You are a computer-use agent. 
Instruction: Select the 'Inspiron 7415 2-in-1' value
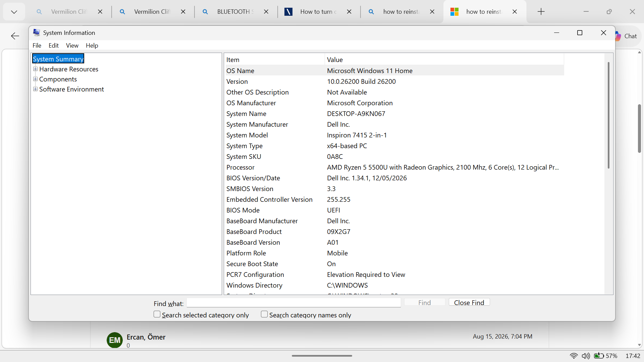coord(357,135)
